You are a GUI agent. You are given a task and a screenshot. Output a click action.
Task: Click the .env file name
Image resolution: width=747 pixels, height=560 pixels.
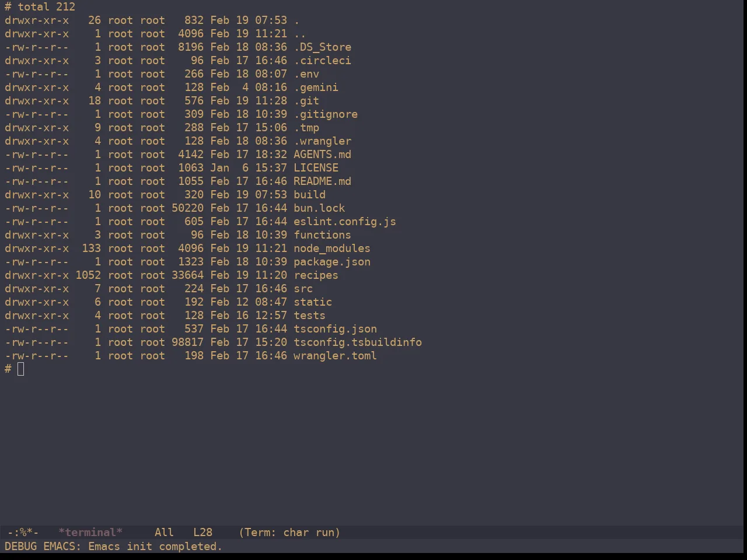tap(306, 74)
